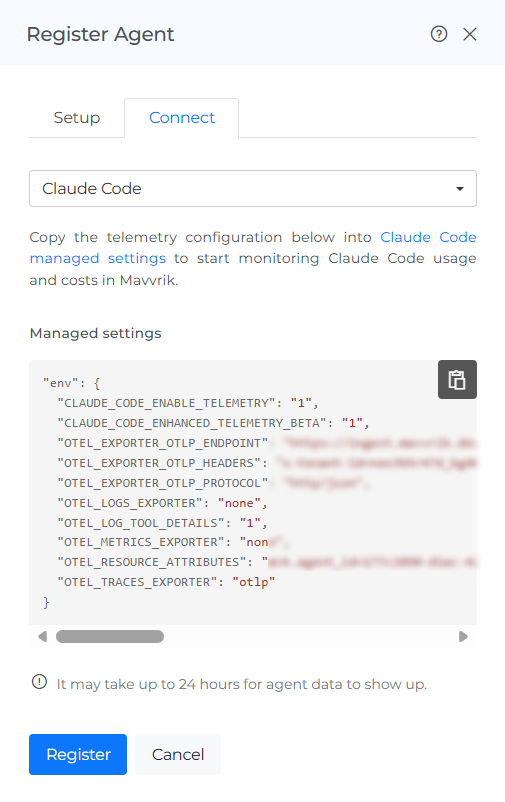Click the horizontal scrollbar right arrow

(x=463, y=636)
